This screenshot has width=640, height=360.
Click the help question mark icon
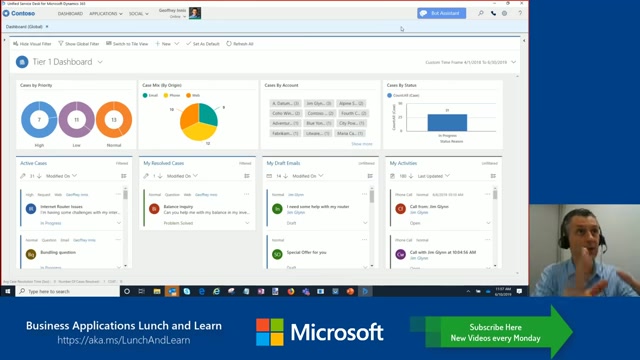(x=520, y=13)
